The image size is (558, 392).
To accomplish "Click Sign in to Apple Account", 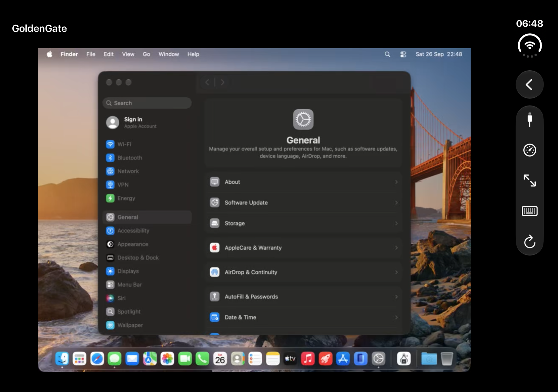I will pyautogui.click(x=147, y=123).
